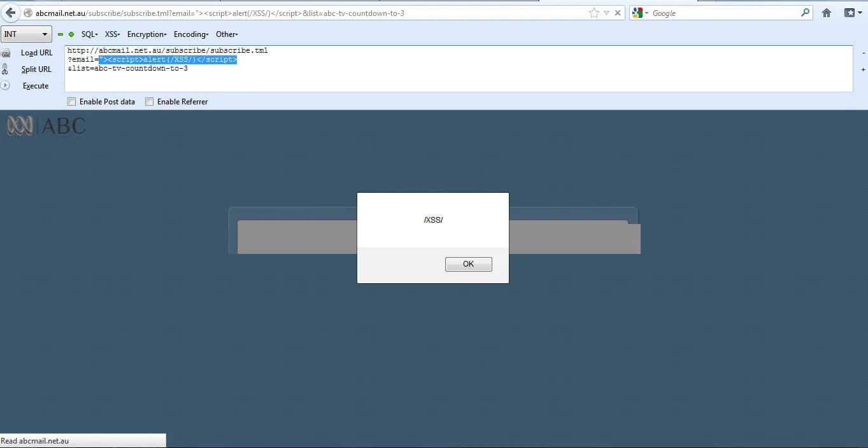The image size is (868, 448).
Task: Click the http://abcmail.net.au URL first line
Action: coord(167,50)
